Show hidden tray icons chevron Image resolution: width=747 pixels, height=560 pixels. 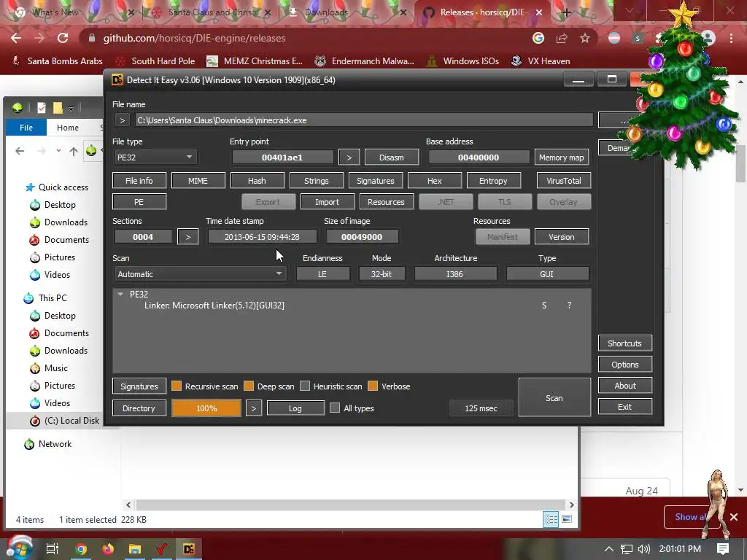[609, 549]
